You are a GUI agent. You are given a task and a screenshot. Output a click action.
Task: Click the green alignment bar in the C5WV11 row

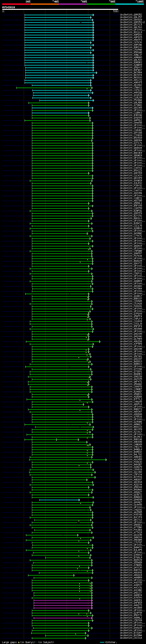tap(54, 87)
